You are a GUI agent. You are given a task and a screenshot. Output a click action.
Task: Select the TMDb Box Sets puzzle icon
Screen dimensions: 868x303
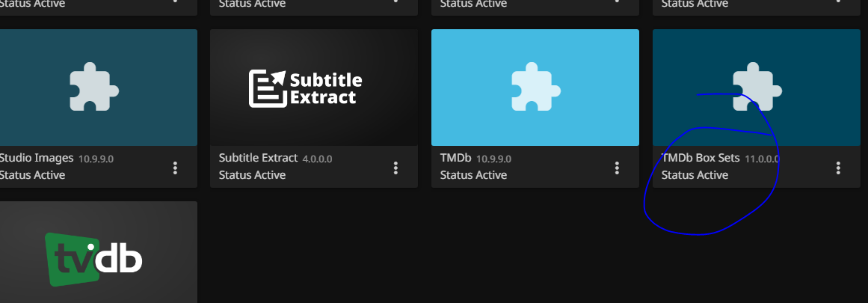coord(757,87)
